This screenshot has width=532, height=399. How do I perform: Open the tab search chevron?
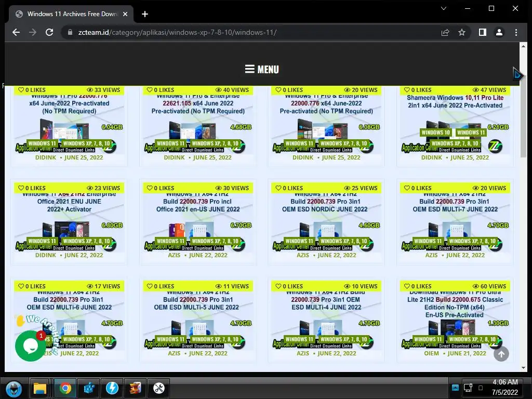pos(444,8)
